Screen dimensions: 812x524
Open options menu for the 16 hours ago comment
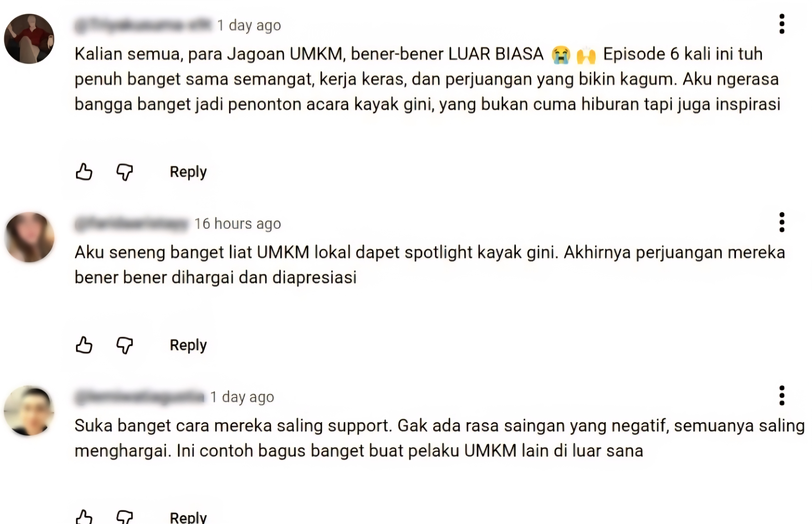782,222
